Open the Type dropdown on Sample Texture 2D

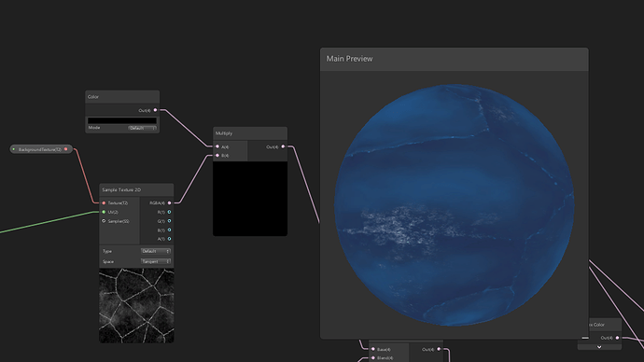pos(156,251)
